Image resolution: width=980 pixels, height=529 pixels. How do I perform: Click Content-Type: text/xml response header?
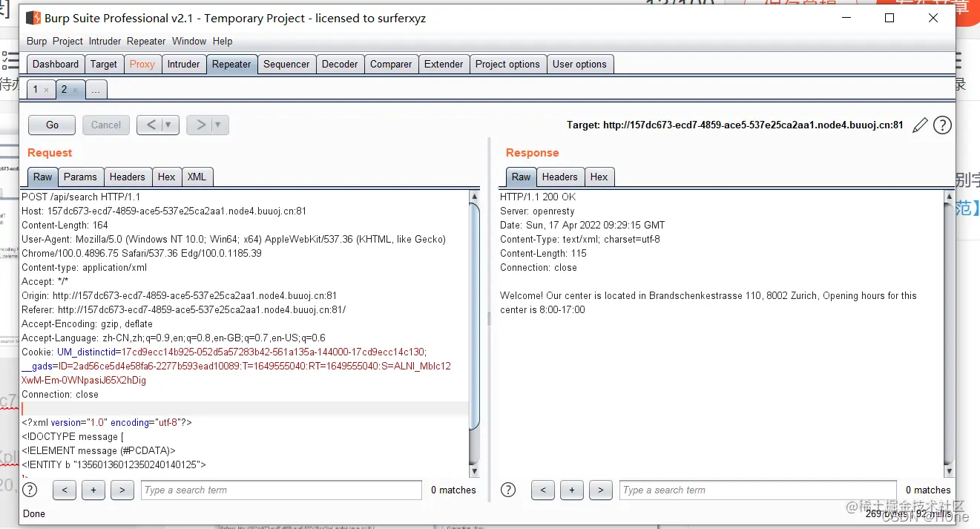(580, 240)
